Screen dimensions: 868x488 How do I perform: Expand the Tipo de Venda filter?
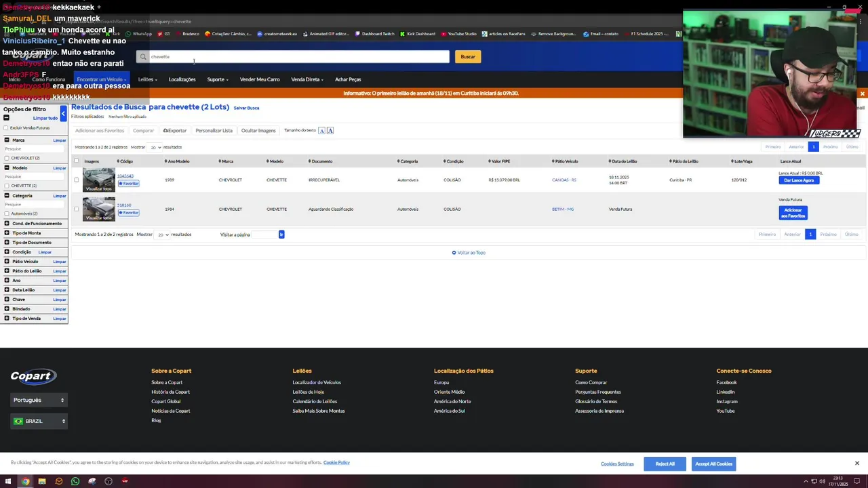7,319
